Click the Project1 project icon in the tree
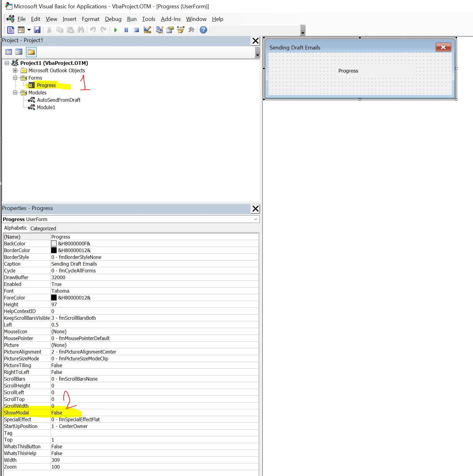The image size is (473, 476). [x=15, y=63]
